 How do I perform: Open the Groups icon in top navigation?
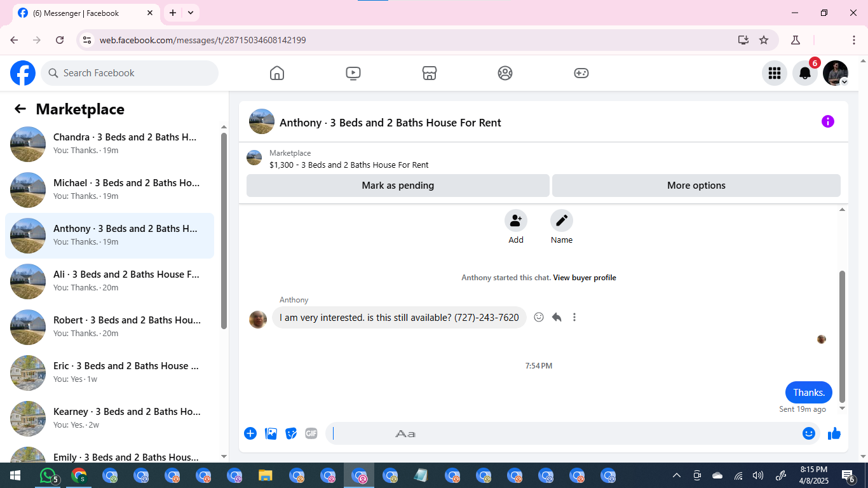pyautogui.click(x=505, y=73)
